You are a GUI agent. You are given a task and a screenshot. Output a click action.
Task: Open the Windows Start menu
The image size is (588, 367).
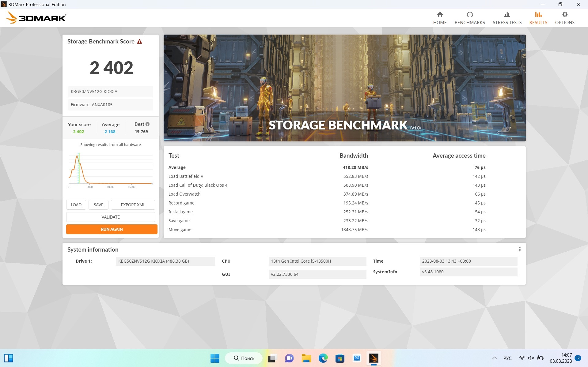pyautogui.click(x=215, y=358)
